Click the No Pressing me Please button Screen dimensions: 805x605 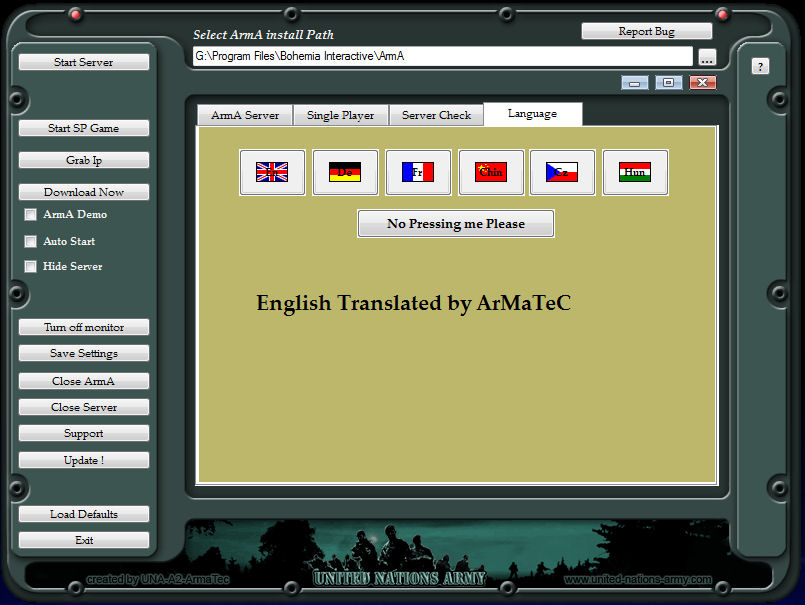(x=456, y=224)
